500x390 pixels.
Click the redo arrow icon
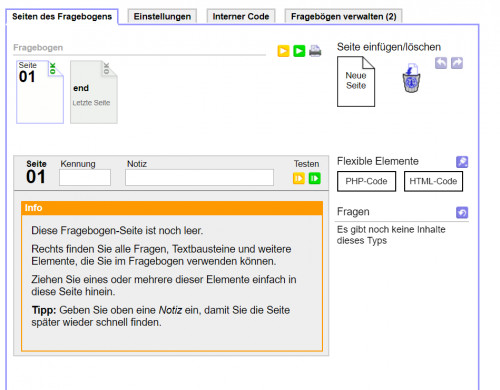457,63
